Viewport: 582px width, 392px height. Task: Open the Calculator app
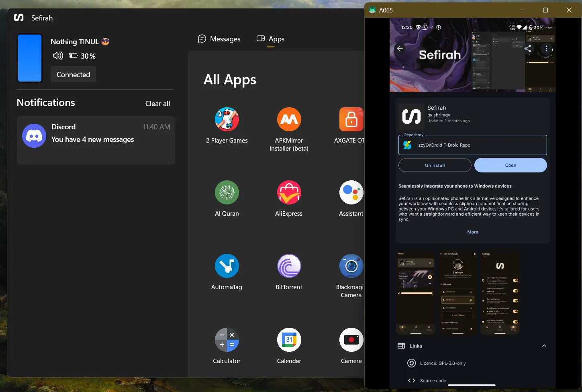pyautogui.click(x=227, y=340)
